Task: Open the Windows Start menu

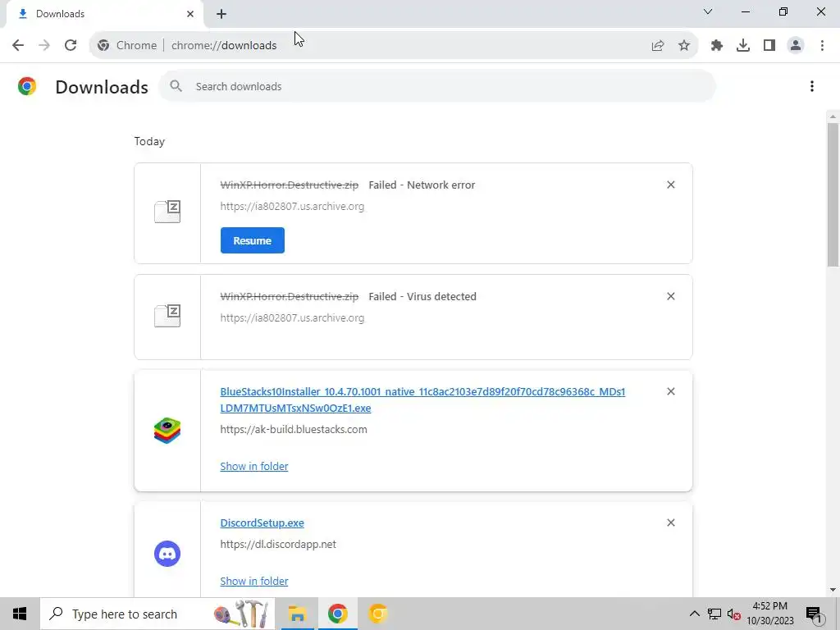Action: 20,614
